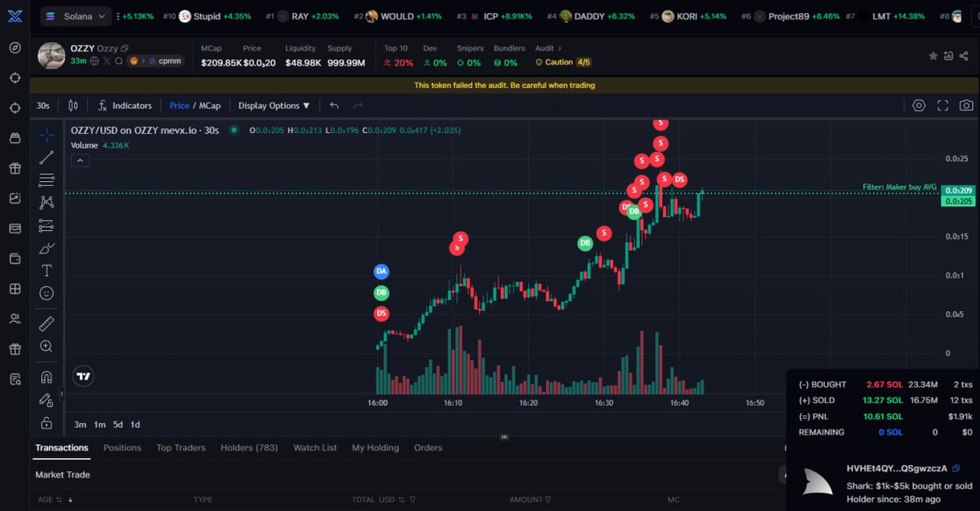Image resolution: width=980 pixels, height=511 pixels.
Task: Open Indicators menu
Action: coord(125,105)
